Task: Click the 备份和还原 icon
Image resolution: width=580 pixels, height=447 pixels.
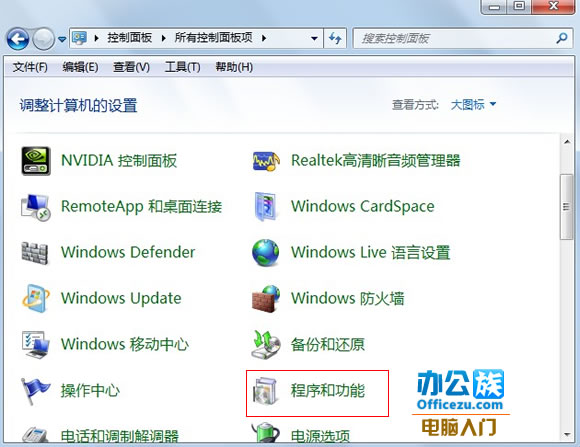Action: click(266, 345)
